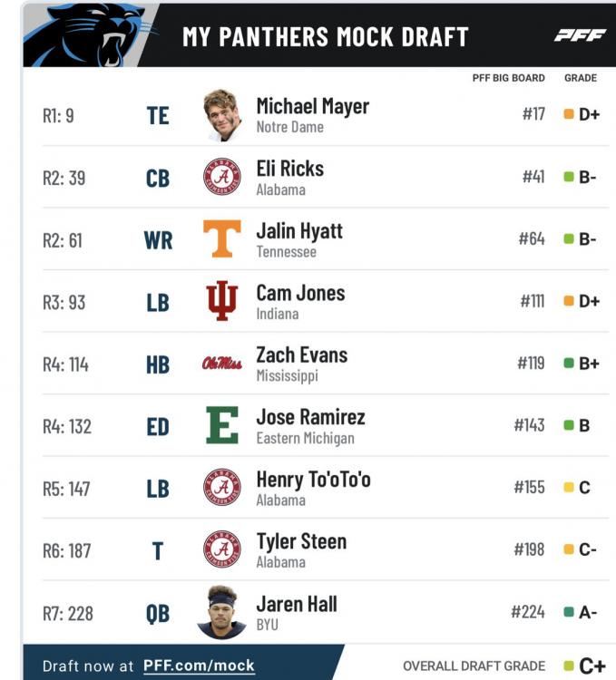This screenshot has width=616, height=680.
Task: Click Michael Mayer's headshot photo
Action: coord(221,115)
